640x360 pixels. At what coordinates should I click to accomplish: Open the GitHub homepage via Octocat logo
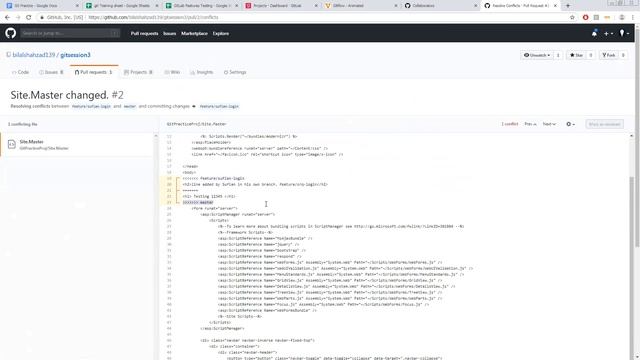point(11,33)
